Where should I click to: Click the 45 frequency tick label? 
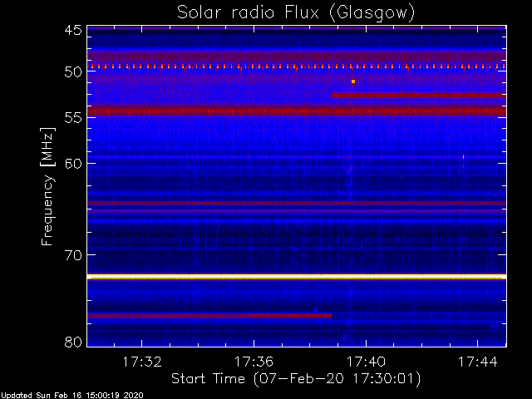tap(73, 30)
